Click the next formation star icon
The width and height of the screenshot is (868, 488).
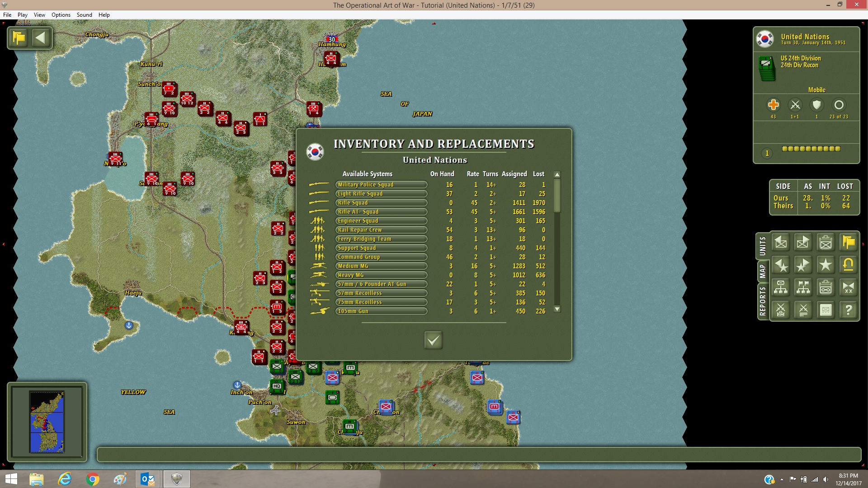point(803,265)
